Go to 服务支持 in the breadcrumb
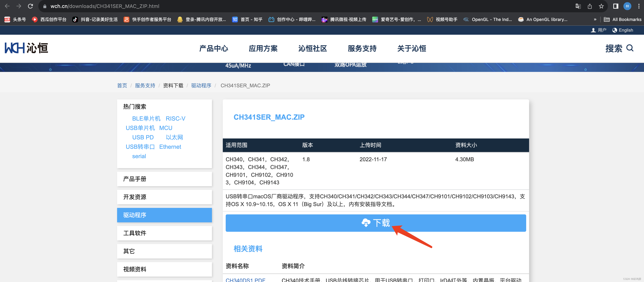The image size is (644, 282). click(145, 86)
